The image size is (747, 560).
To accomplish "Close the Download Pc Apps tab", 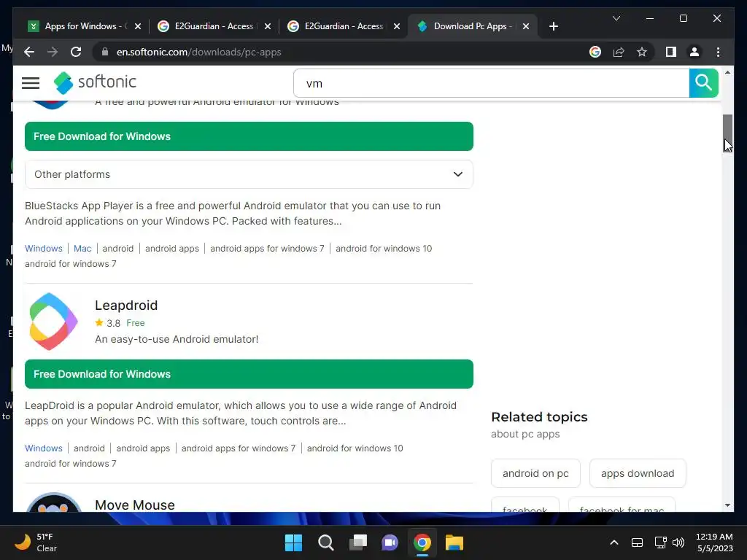I will coord(526,26).
